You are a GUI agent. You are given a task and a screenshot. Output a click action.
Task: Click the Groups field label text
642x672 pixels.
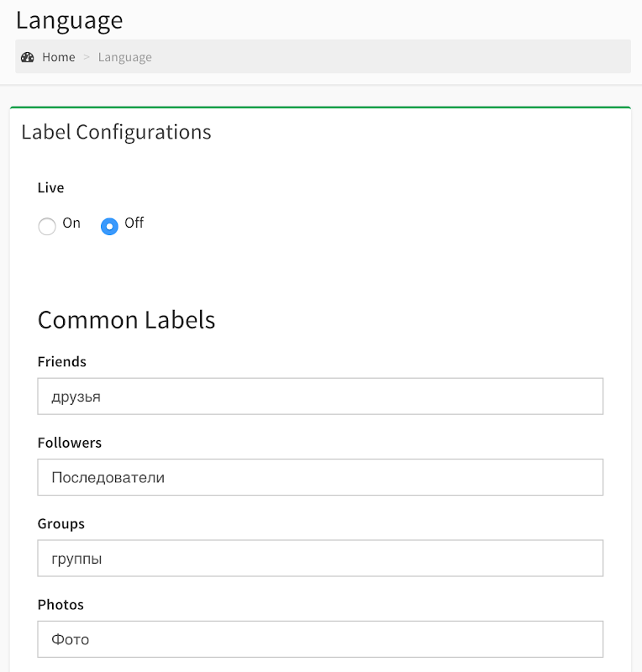pos(61,523)
